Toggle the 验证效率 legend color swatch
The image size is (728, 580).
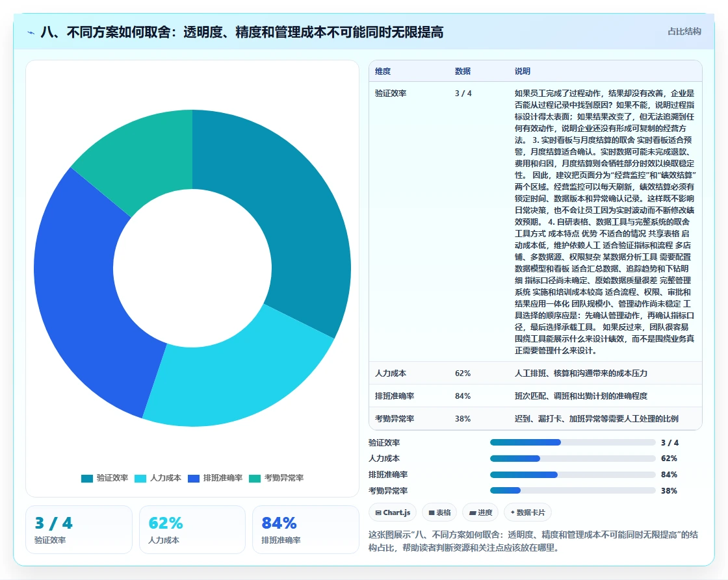[x=87, y=479]
